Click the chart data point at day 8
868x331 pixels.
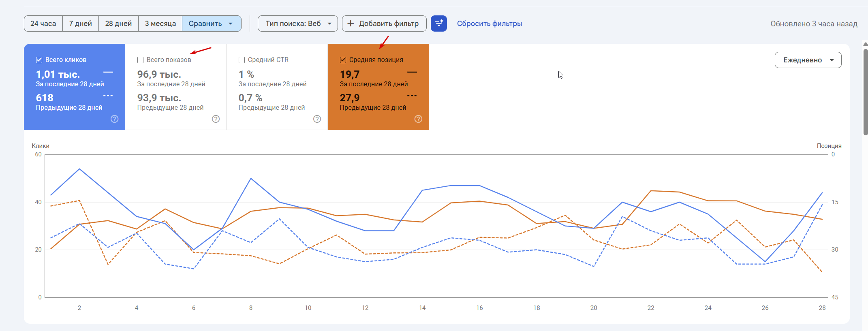click(x=251, y=178)
